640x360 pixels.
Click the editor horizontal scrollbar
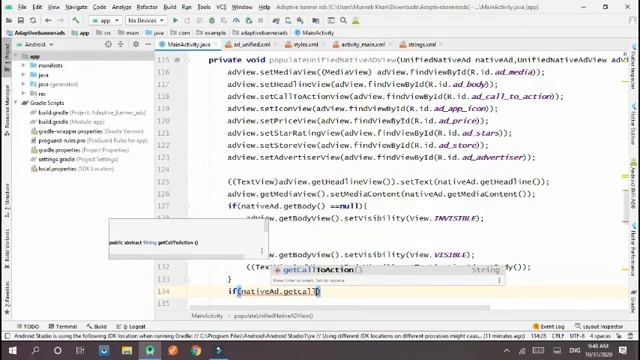[x=340, y=307]
